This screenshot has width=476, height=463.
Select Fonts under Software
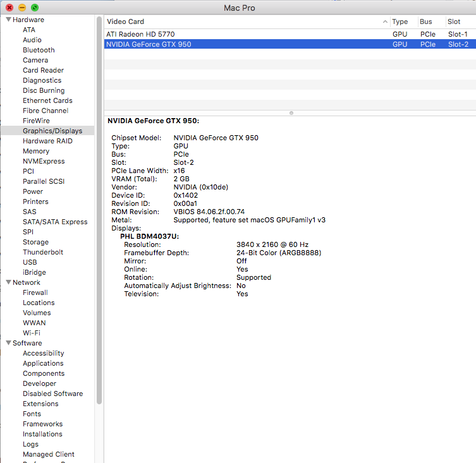point(32,414)
